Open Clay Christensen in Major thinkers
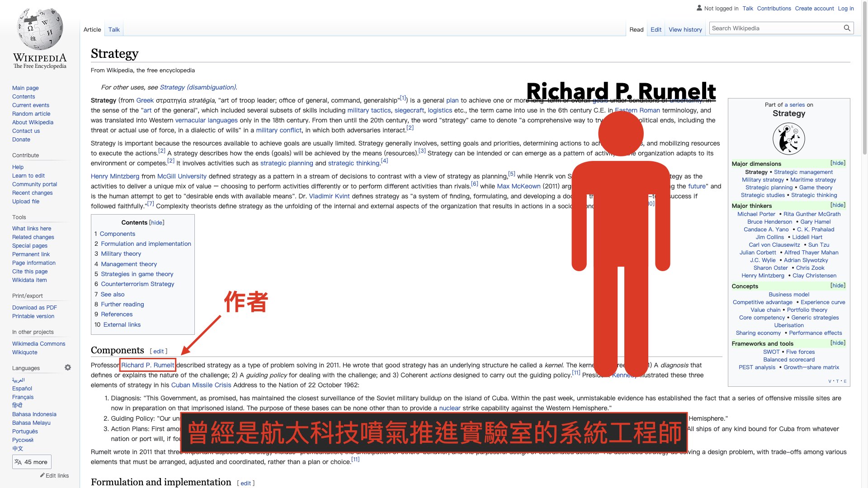868x488 pixels. point(814,276)
